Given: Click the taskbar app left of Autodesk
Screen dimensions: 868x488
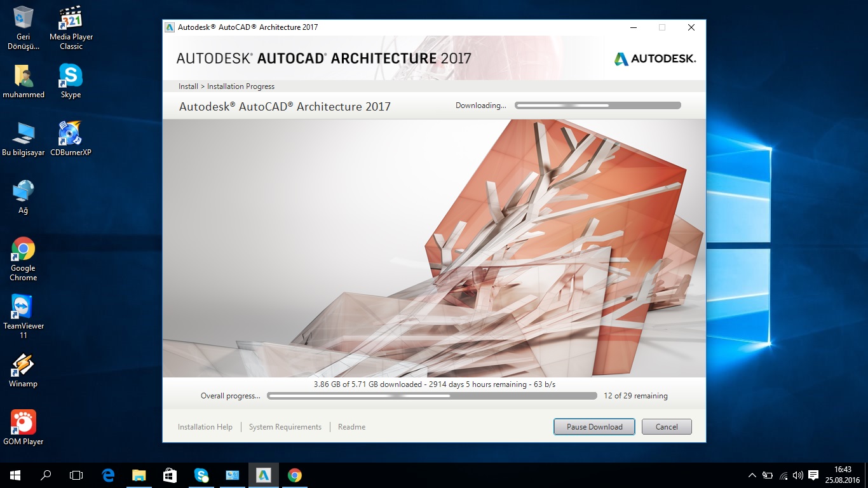Looking at the screenshot, I should (x=233, y=475).
